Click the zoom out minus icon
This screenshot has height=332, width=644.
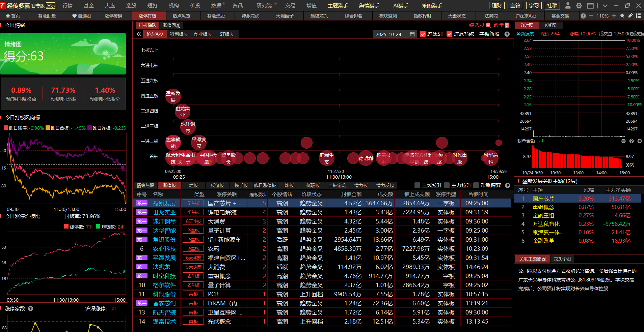click(591, 16)
